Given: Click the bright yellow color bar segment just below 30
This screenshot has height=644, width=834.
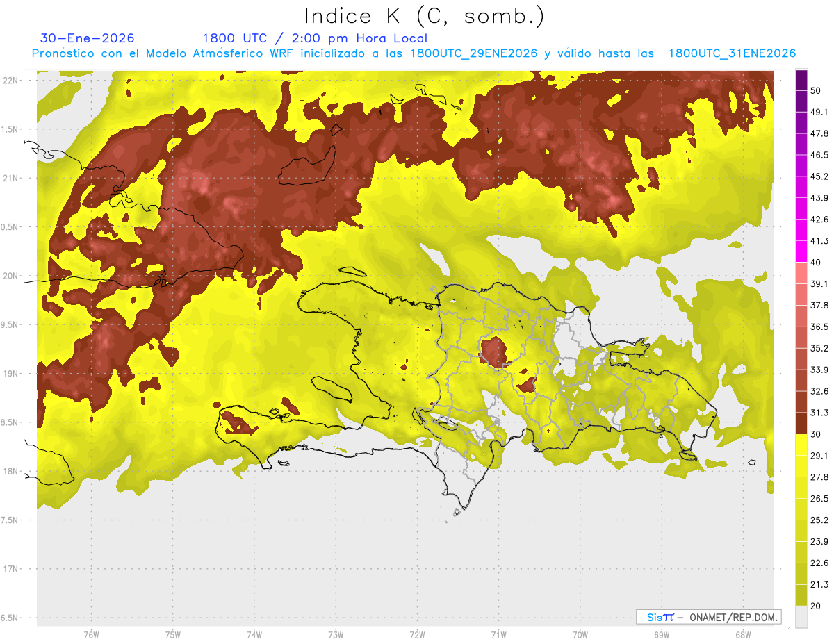Looking at the screenshot, I should click(x=802, y=445).
